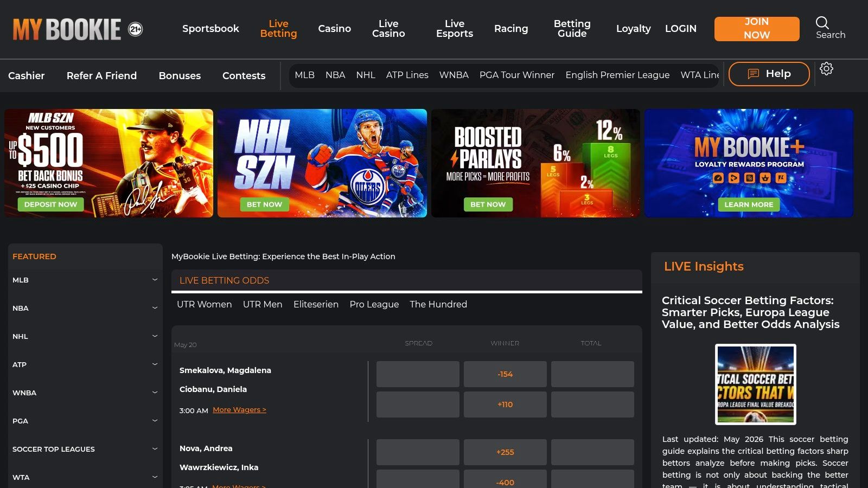
Task: Select MLB in quick links bar
Action: coord(304,75)
